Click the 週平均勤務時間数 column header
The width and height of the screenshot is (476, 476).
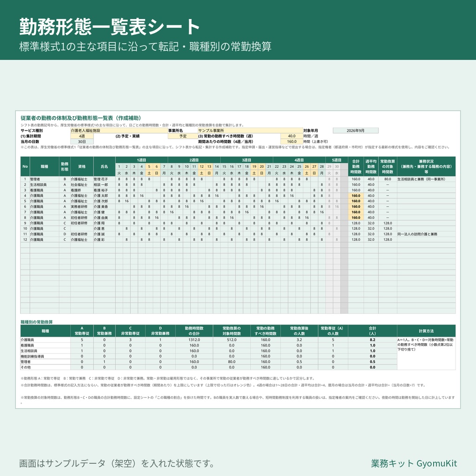click(371, 166)
